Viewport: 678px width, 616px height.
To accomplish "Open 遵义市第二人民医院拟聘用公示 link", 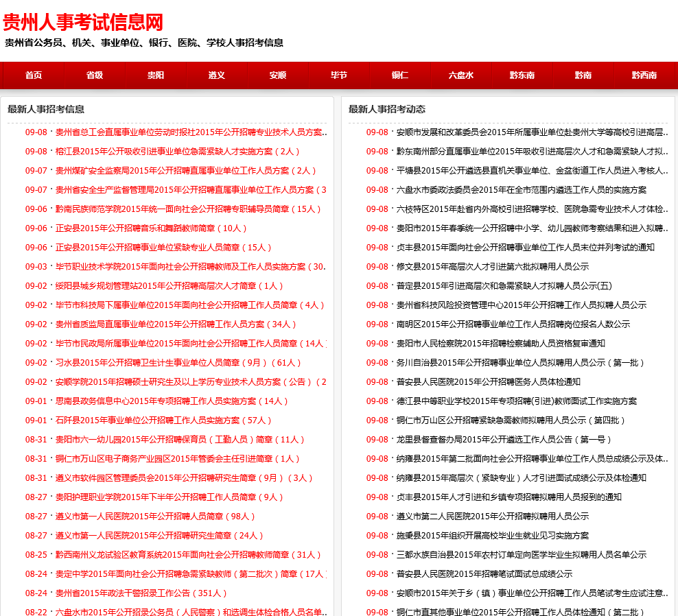I will click(x=493, y=517).
